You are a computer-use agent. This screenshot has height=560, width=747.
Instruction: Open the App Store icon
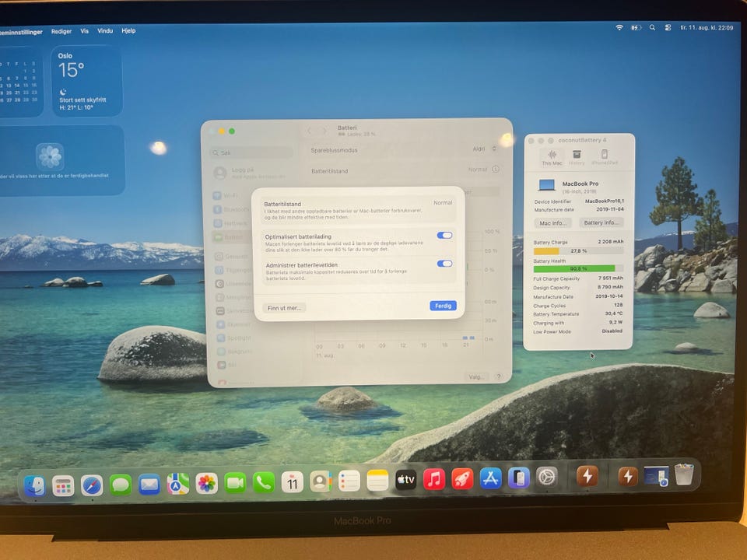click(491, 478)
